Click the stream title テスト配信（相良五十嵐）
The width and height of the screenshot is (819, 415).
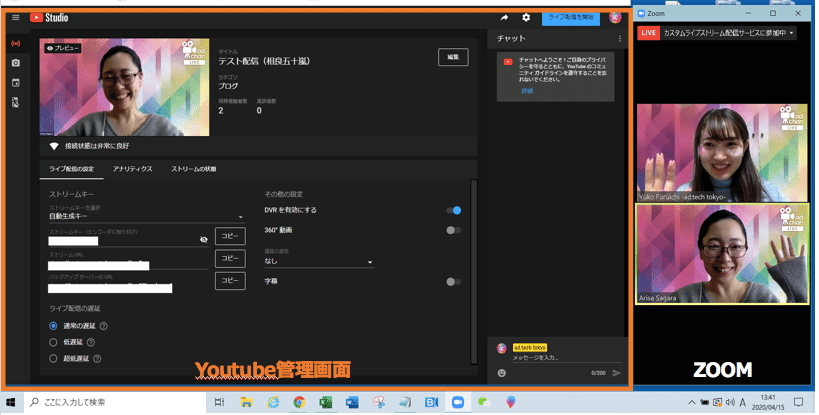264,61
